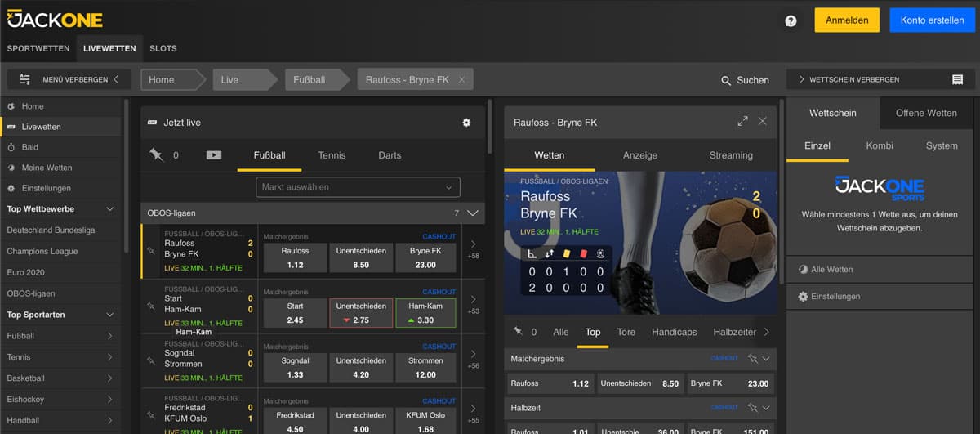
Task: Open the Streaming tab in match panel
Action: pos(731,155)
